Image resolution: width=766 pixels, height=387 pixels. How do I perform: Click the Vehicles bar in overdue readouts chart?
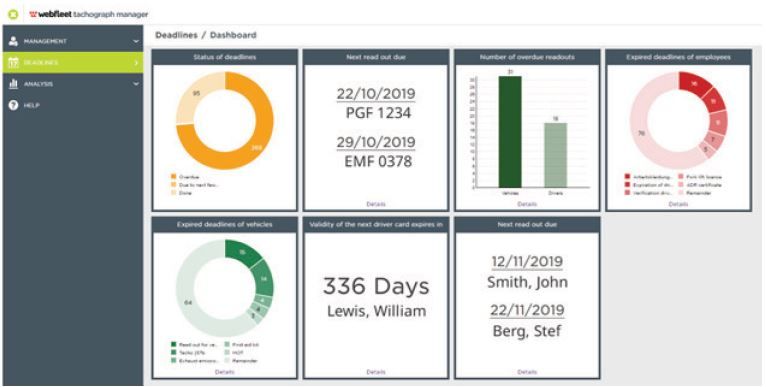(510, 131)
